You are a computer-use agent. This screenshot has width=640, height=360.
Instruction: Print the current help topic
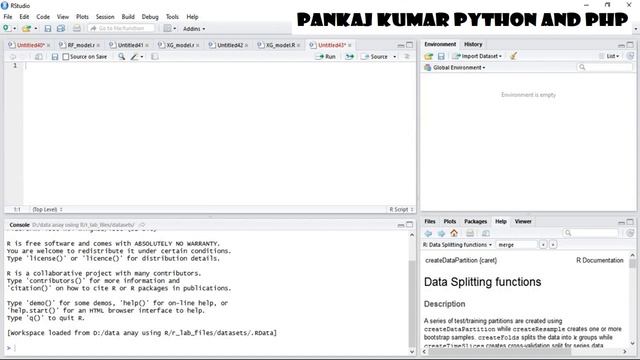pyautogui.click(x=470, y=233)
